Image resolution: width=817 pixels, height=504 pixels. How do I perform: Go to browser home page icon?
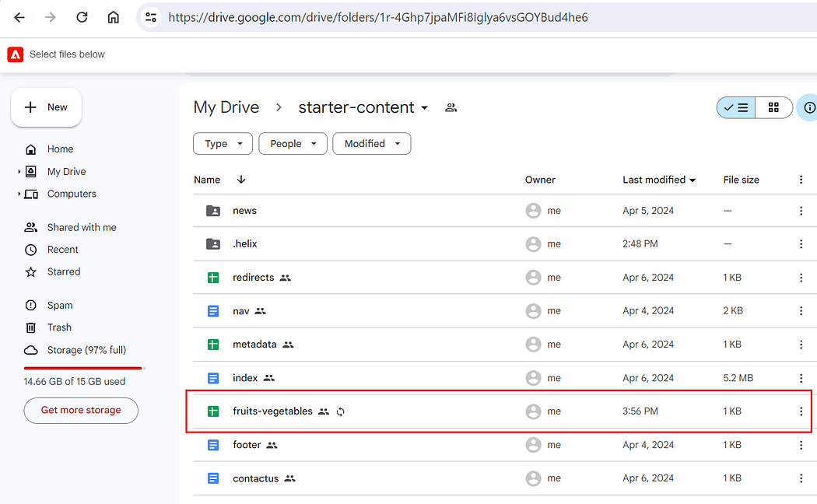click(113, 17)
